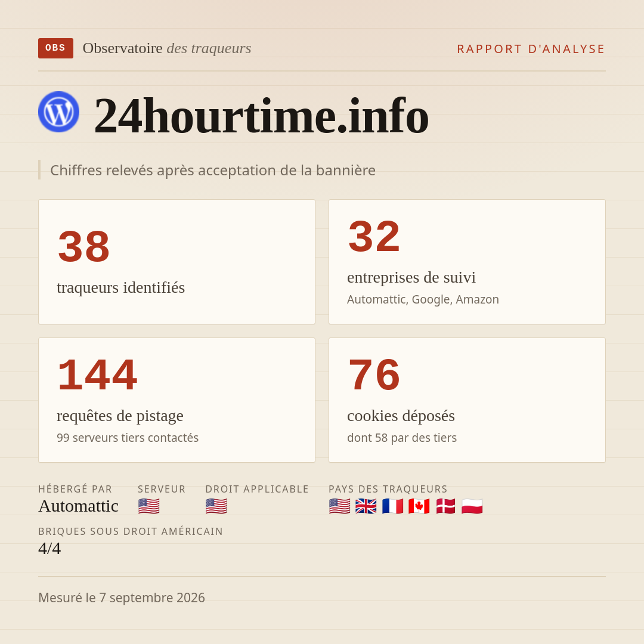Click 'Automattic, Google, Amazon' company list

point(423,299)
